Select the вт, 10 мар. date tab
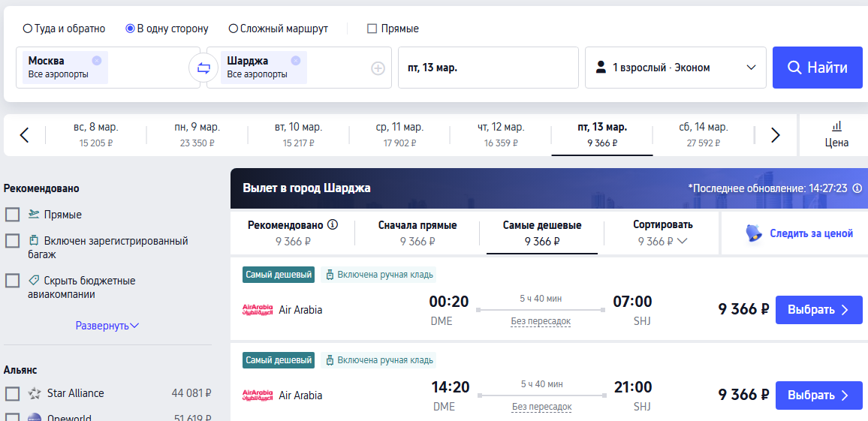The image size is (868, 421). pyautogui.click(x=298, y=134)
